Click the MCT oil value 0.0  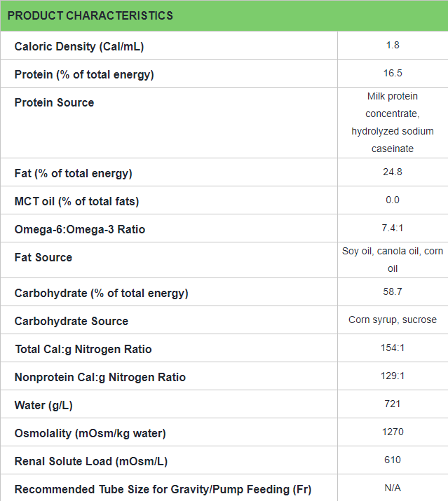click(393, 200)
